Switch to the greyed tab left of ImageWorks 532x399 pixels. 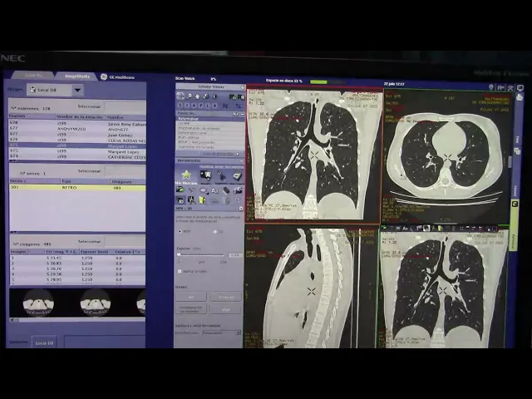(33, 76)
